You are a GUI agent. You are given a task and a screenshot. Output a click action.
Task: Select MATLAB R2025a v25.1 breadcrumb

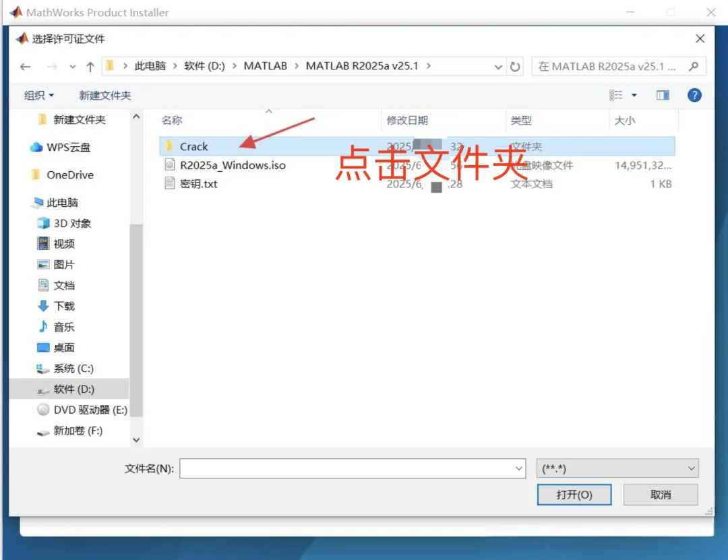tap(362, 66)
